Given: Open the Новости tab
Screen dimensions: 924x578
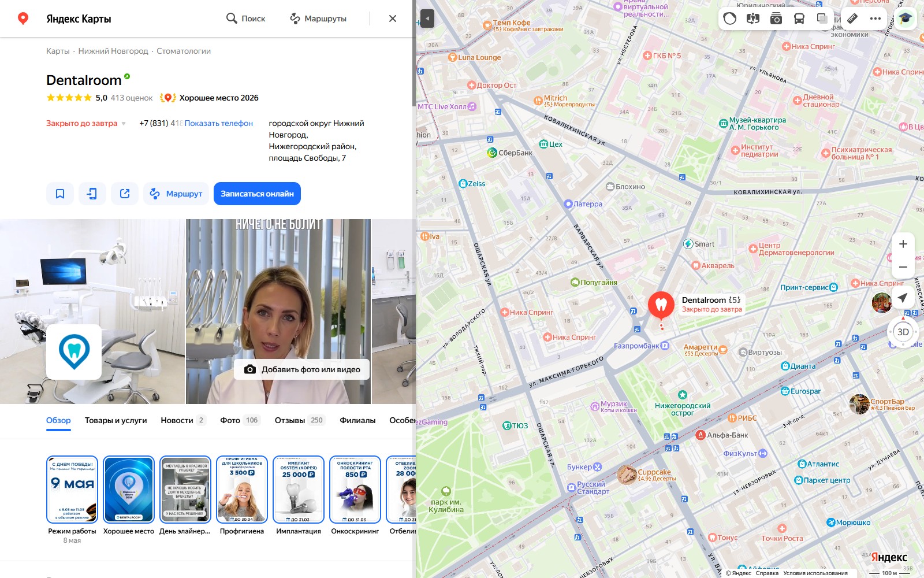Looking at the screenshot, I should click(x=183, y=420).
